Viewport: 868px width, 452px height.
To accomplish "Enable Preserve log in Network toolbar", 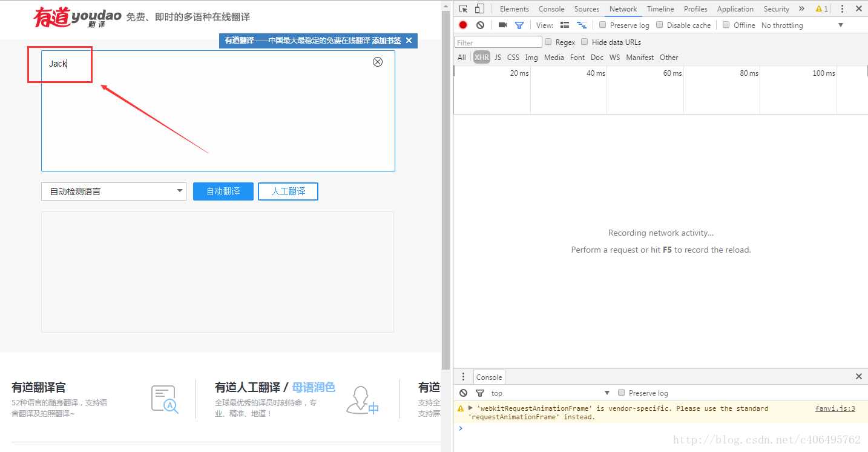I will pyautogui.click(x=602, y=25).
